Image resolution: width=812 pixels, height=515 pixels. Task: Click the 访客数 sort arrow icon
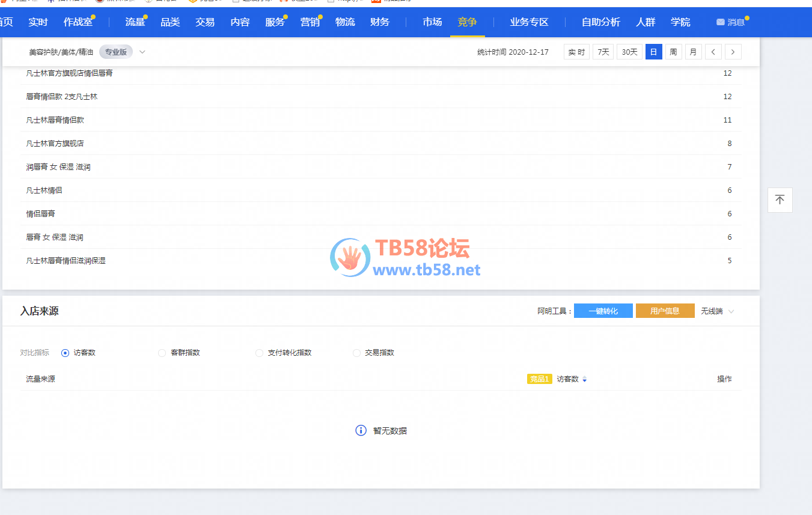pyautogui.click(x=584, y=379)
